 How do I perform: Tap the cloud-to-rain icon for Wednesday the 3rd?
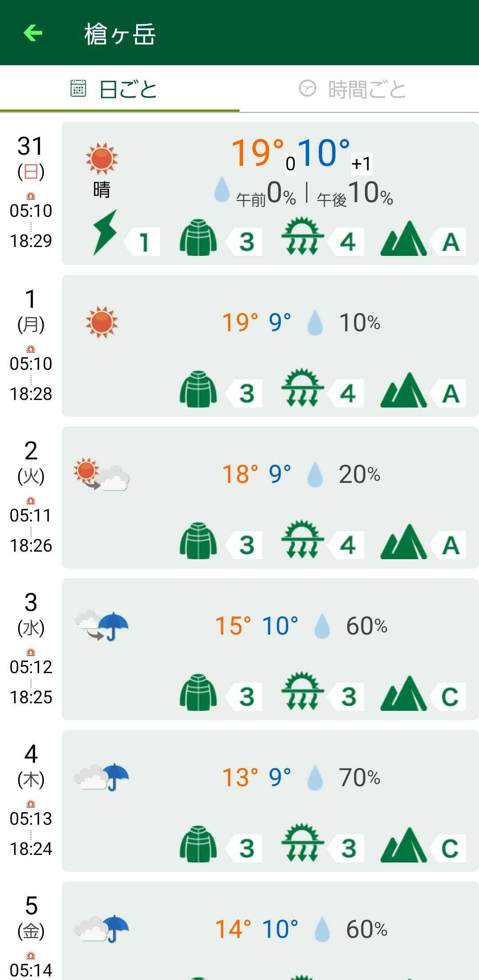point(102,626)
